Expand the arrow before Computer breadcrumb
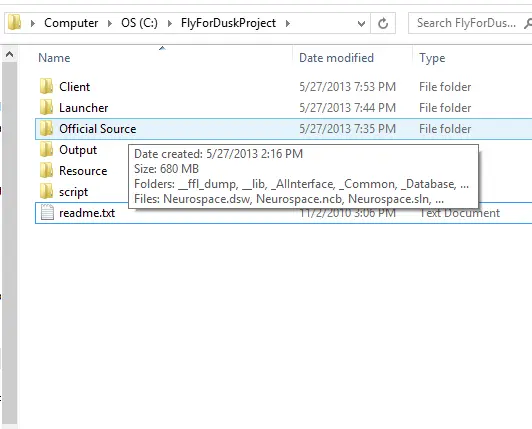This screenshot has width=532, height=429. point(33,23)
